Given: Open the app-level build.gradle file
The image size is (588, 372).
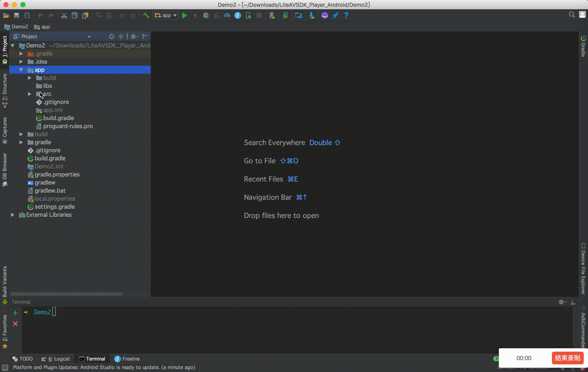Looking at the screenshot, I should tap(58, 118).
